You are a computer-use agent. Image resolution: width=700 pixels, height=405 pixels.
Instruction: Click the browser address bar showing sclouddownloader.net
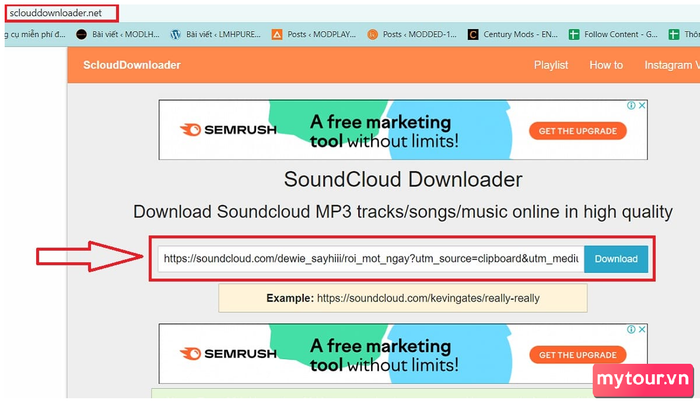tap(62, 13)
